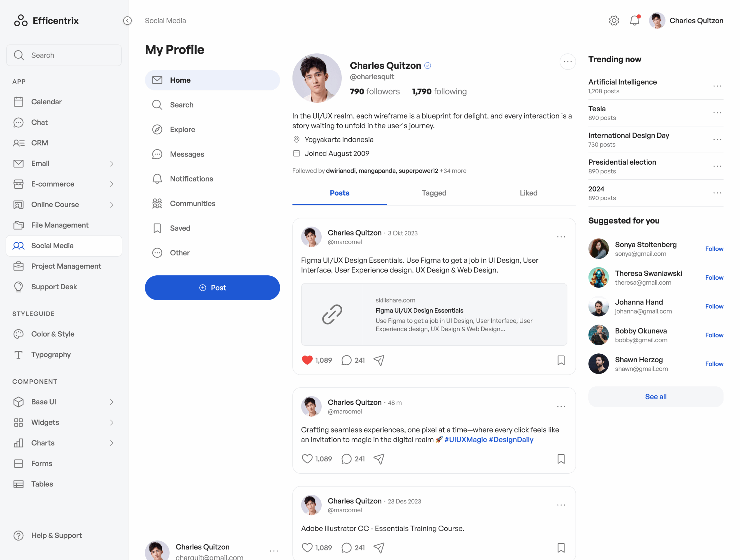The image size is (740, 560).
Task: Follow Sonya Stoltenberg
Action: (714, 249)
